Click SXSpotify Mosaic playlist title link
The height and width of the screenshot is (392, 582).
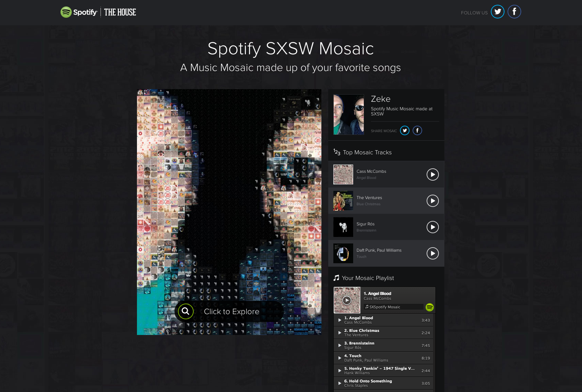point(385,307)
